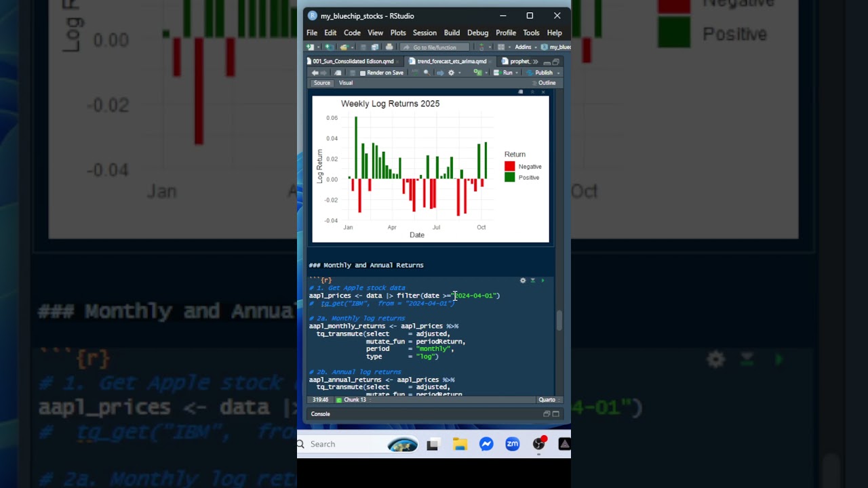This screenshot has width=868, height=488.
Task: Maximize the Console pane
Action: click(555, 414)
